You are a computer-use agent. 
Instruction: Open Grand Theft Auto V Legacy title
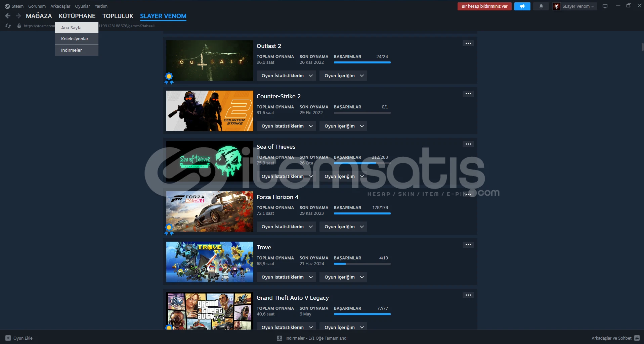[293, 298]
